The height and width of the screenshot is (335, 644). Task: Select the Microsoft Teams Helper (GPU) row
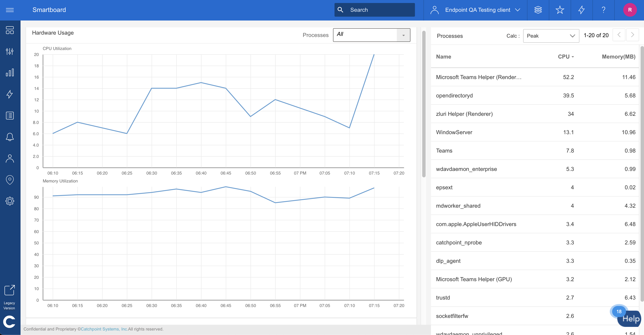click(535, 279)
